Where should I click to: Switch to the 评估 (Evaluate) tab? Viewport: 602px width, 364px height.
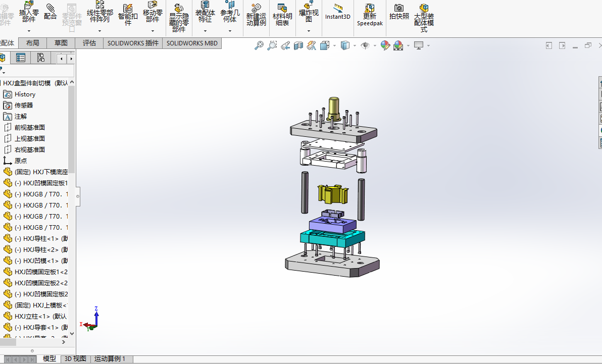89,43
